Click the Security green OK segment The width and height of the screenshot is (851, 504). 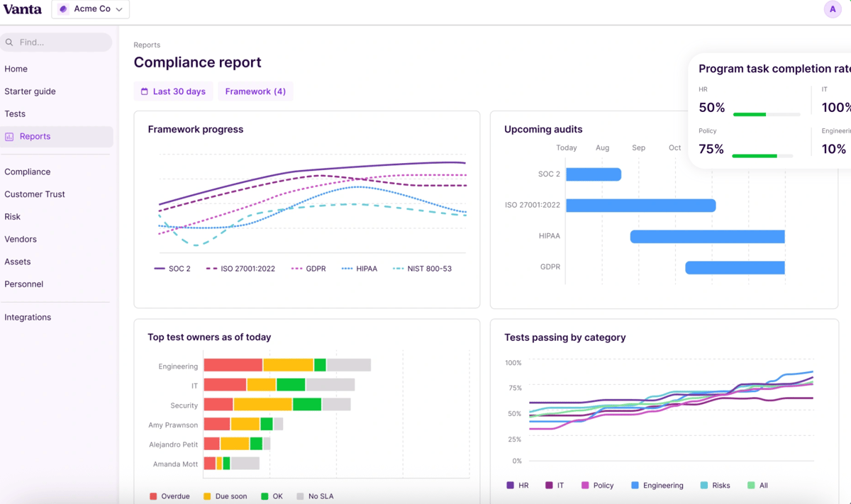click(307, 405)
